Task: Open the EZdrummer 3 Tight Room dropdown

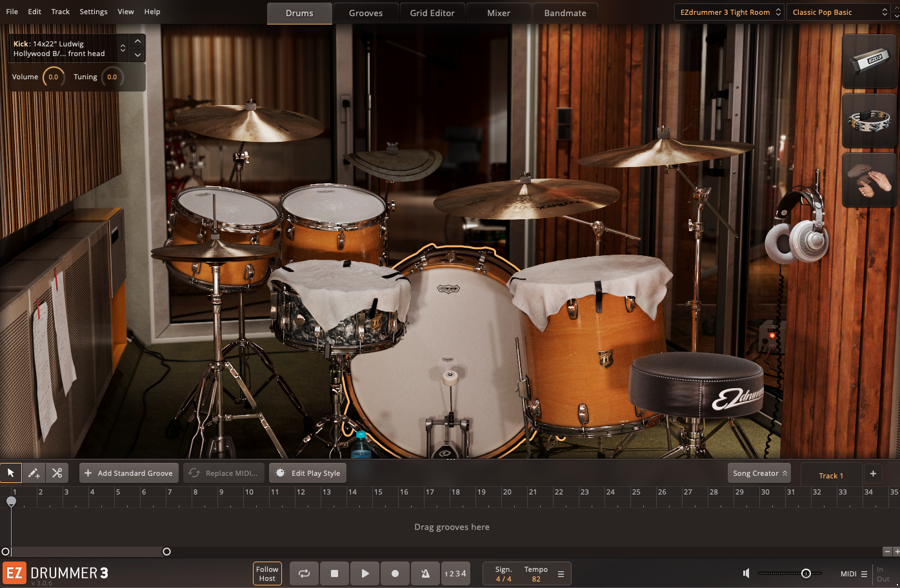Action: click(x=730, y=12)
